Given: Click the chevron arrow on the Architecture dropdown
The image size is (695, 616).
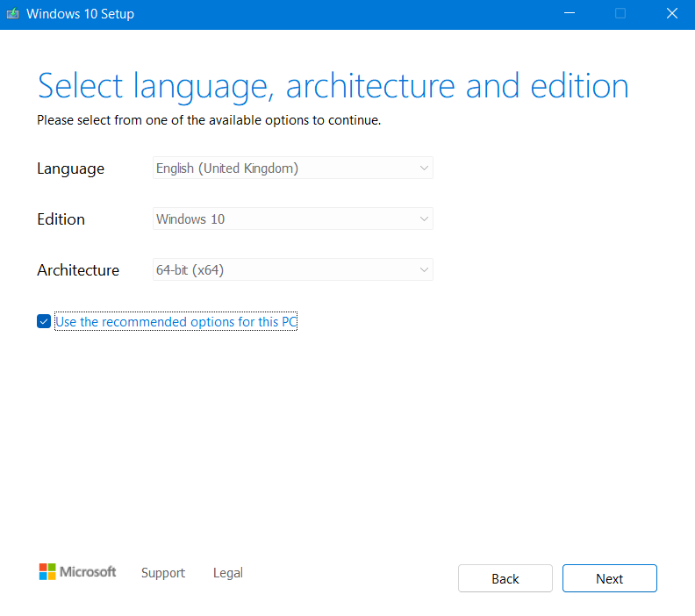Looking at the screenshot, I should 424,270.
